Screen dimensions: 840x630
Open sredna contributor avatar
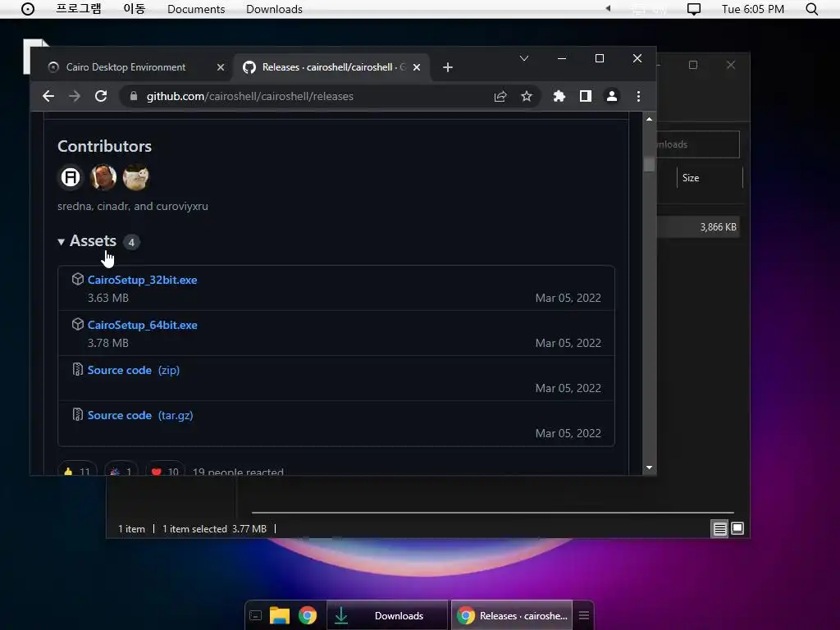pyautogui.click(x=71, y=177)
